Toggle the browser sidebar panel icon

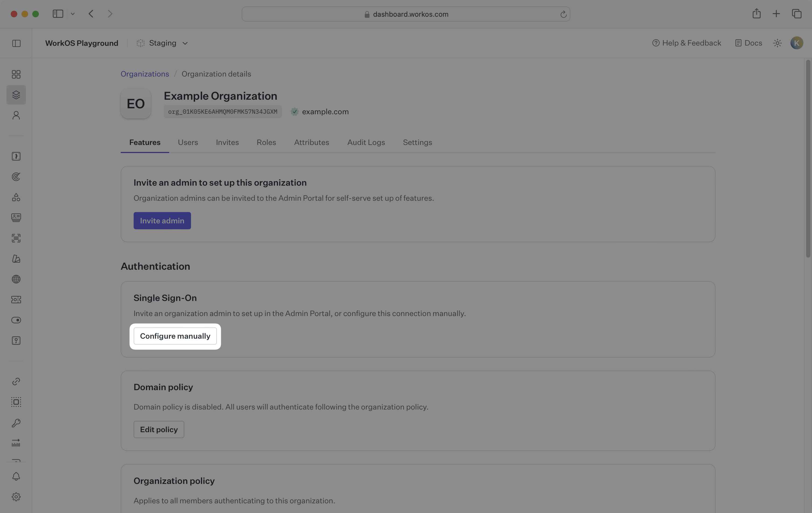tap(58, 14)
